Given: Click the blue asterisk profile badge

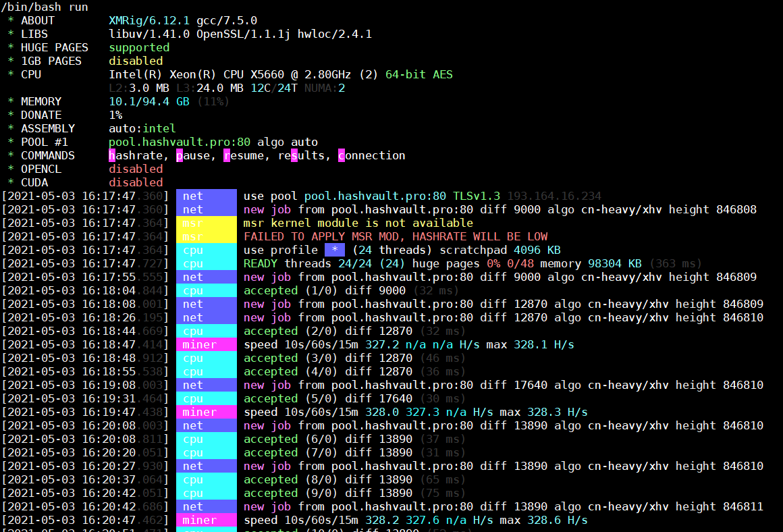Looking at the screenshot, I should 335,250.
